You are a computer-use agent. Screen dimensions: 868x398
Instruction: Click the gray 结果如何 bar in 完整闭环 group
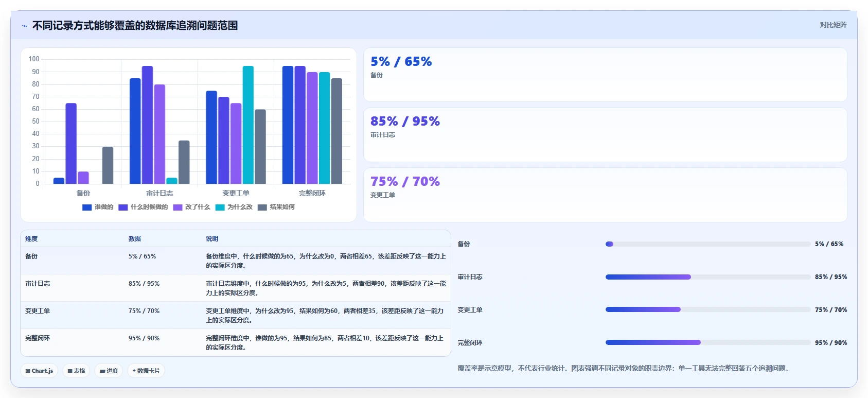point(336,131)
